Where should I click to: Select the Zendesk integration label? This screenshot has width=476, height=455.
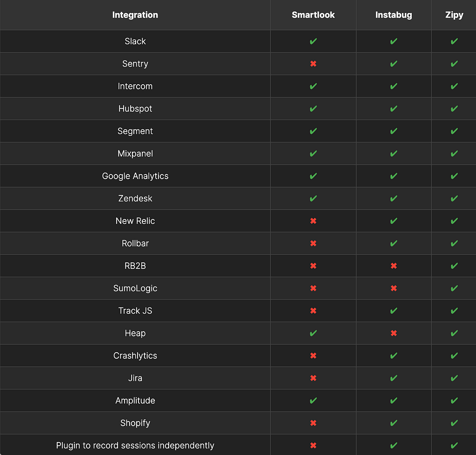click(135, 199)
